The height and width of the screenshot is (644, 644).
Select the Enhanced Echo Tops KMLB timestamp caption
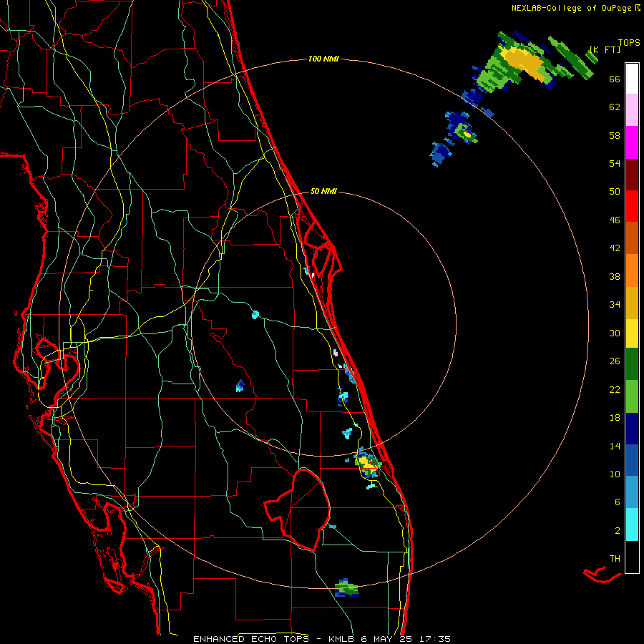point(322,639)
